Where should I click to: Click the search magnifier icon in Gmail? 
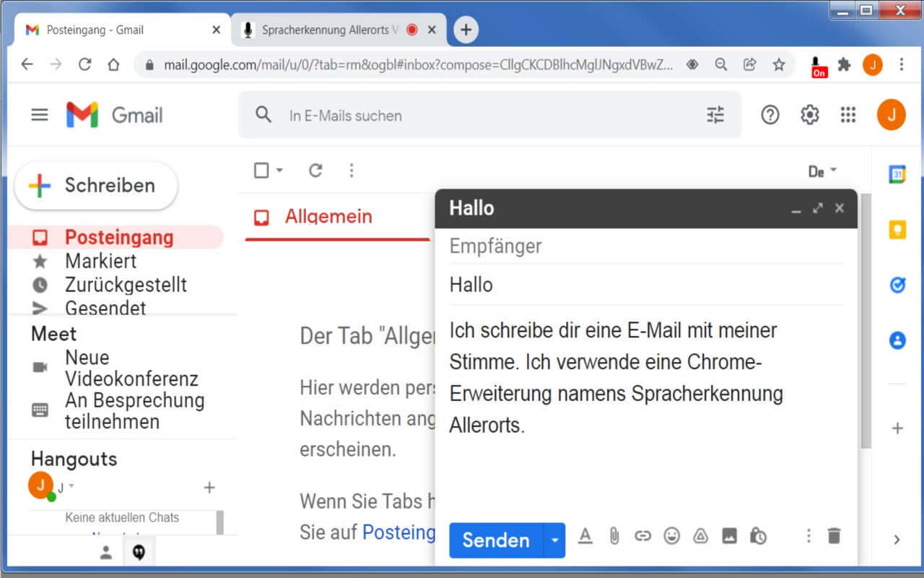[x=263, y=115]
